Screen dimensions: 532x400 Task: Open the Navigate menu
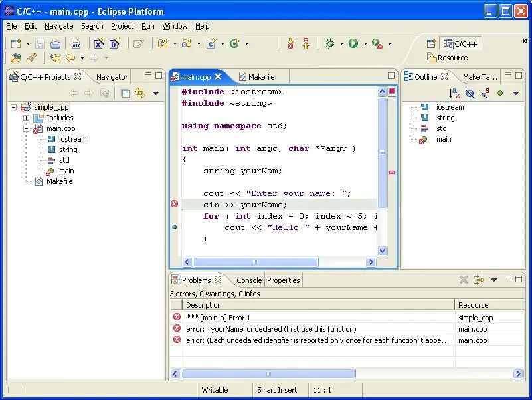[58, 26]
